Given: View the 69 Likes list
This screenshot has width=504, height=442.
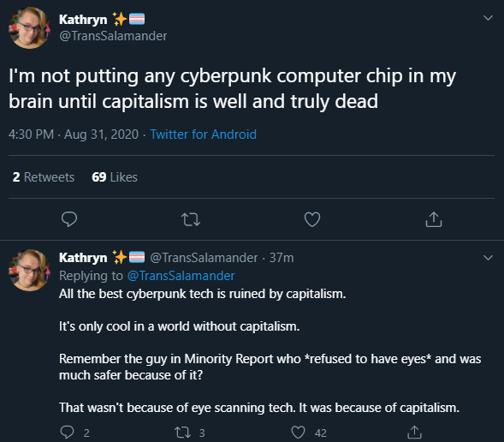Looking at the screenshot, I should (115, 177).
